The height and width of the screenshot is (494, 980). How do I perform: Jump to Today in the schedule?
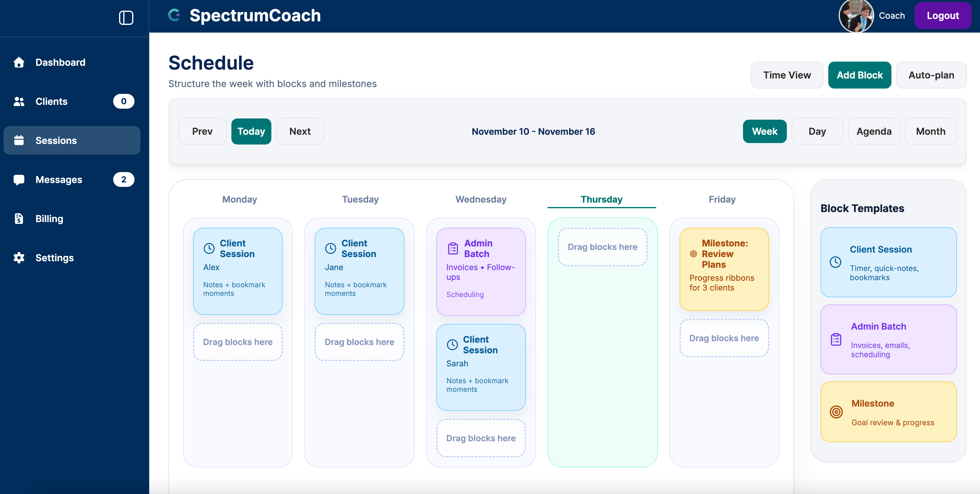[251, 131]
